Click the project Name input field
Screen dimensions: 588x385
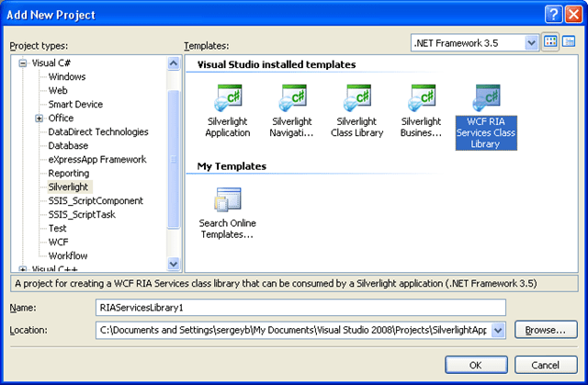[300, 308]
